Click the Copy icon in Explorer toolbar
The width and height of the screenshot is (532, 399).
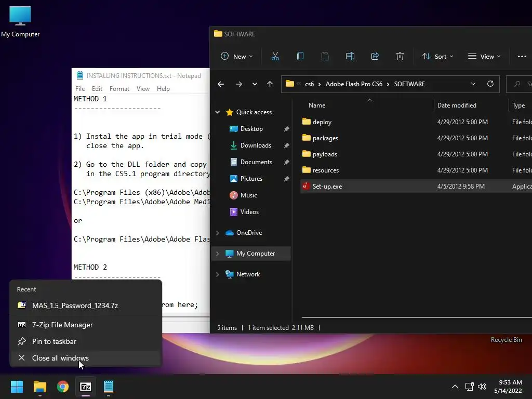click(x=300, y=56)
